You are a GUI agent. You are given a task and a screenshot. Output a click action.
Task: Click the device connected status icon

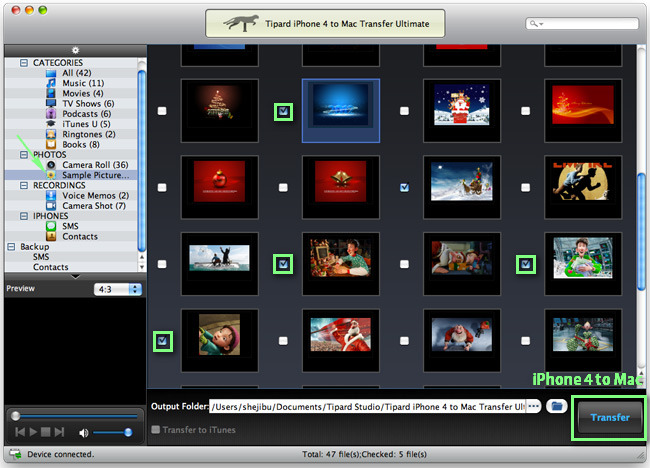click(15, 454)
